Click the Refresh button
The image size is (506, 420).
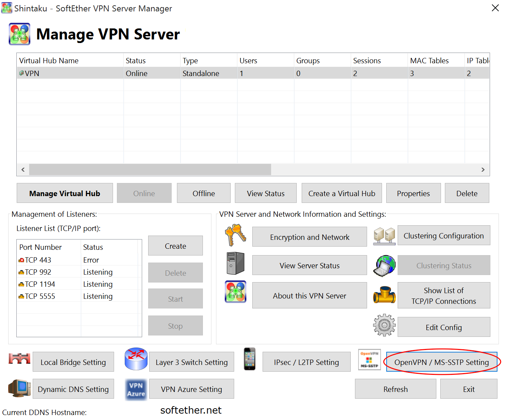(395, 389)
